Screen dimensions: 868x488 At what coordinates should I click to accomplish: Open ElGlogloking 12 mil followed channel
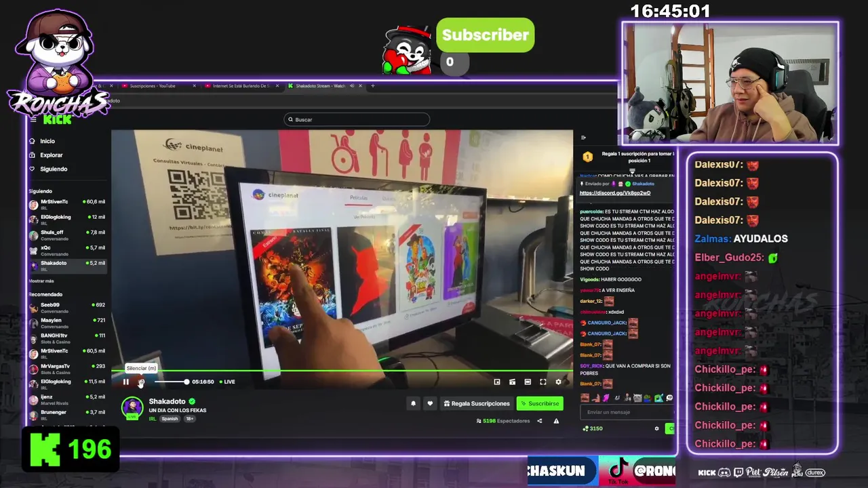tap(67, 220)
